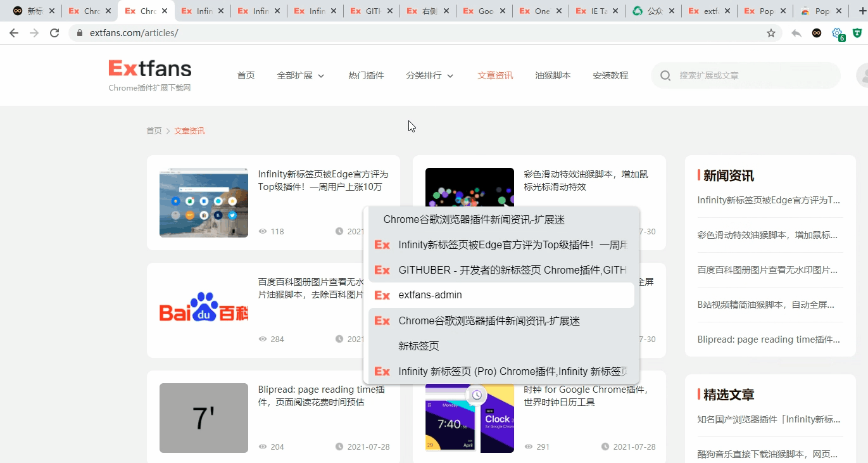Go back using the browser back arrow
This screenshot has width=868, height=463.
tap(14, 33)
